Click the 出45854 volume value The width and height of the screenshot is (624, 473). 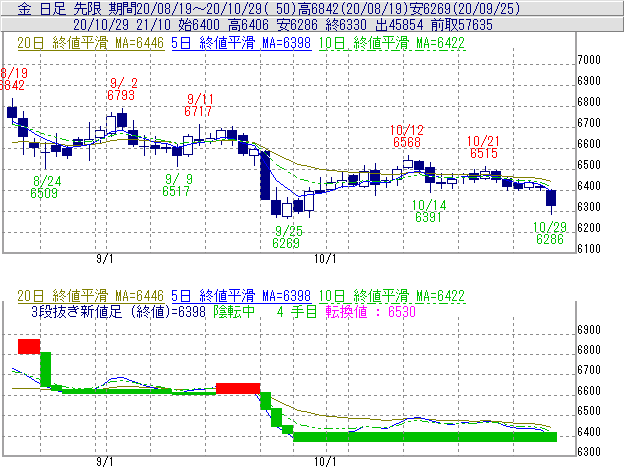click(x=399, y=25)
